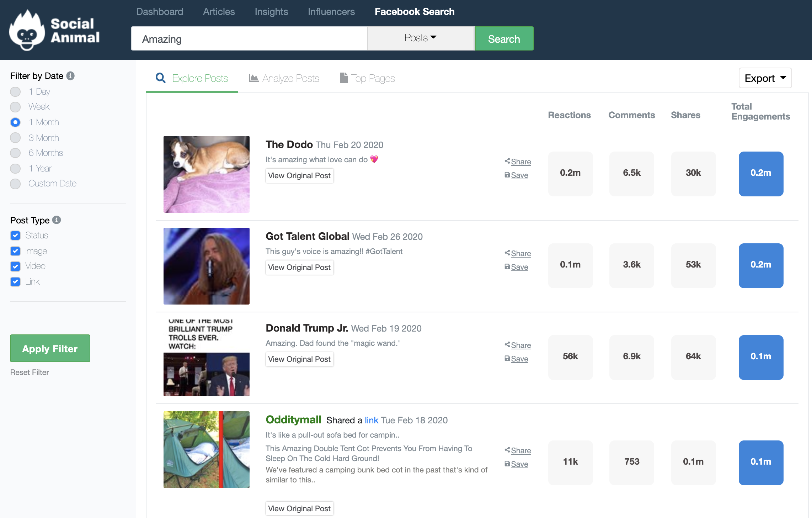Viewport: 812px width, 518px height.
Task: Select the Custom Date filter
Action: 15,184
